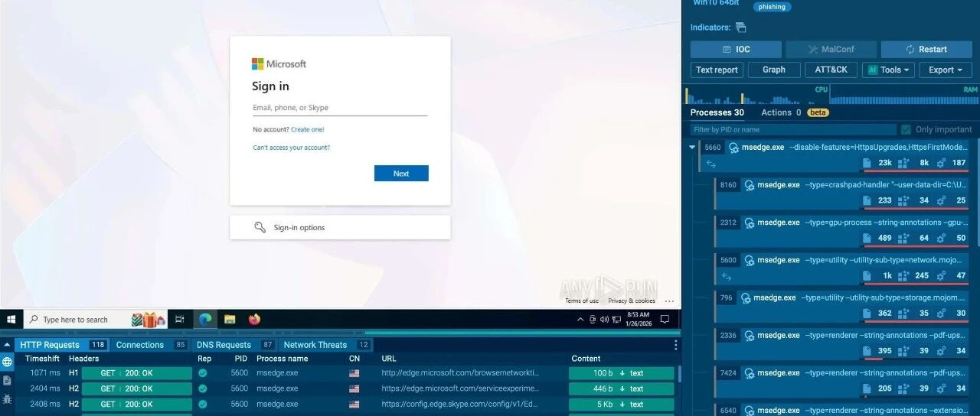
Task: Click the process icon for msedge.exe PID 8160
Action: click(750, 185)
